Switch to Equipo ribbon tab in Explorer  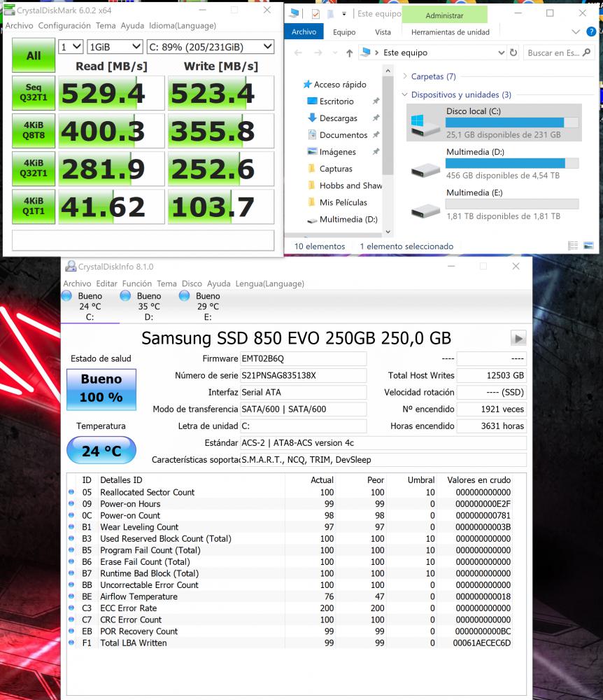[x=344, y=31]
